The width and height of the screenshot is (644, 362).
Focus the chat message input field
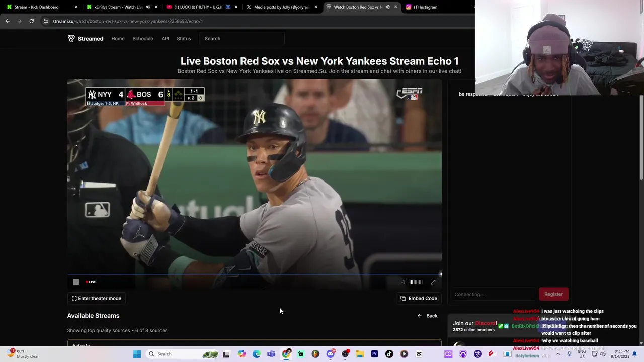click(x=493, y=294)
